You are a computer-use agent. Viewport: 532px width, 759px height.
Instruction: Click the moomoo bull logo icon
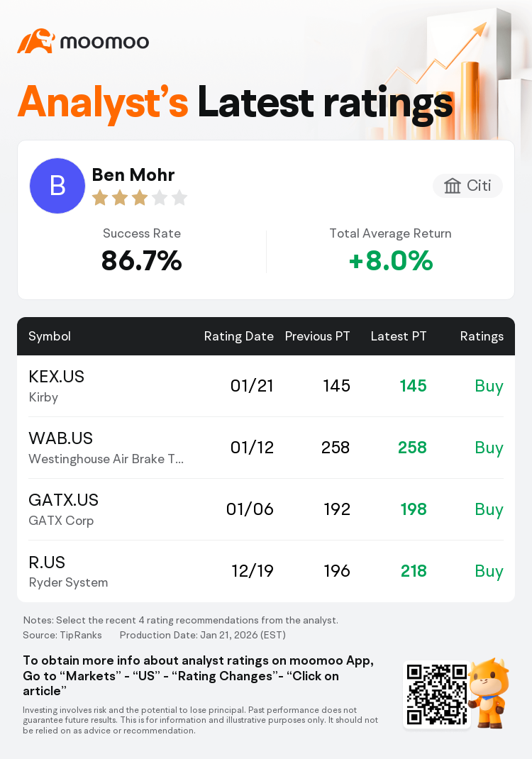[35, 41]
